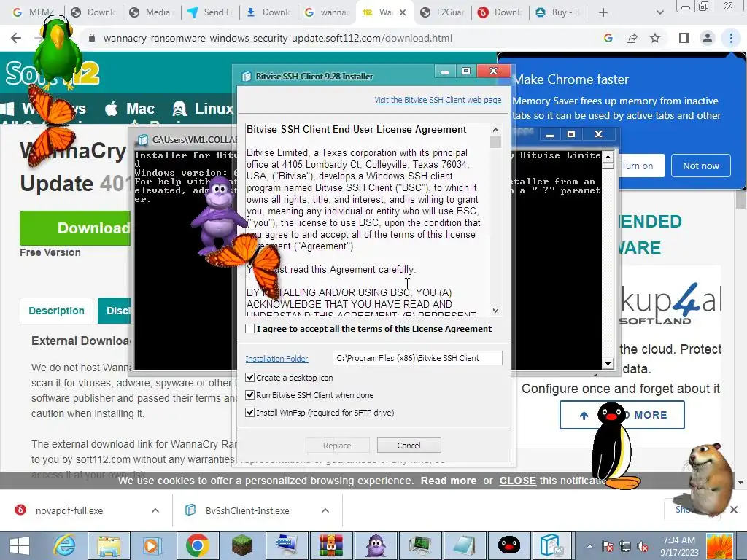Click the muted volume tray icon

click(643, 546)
